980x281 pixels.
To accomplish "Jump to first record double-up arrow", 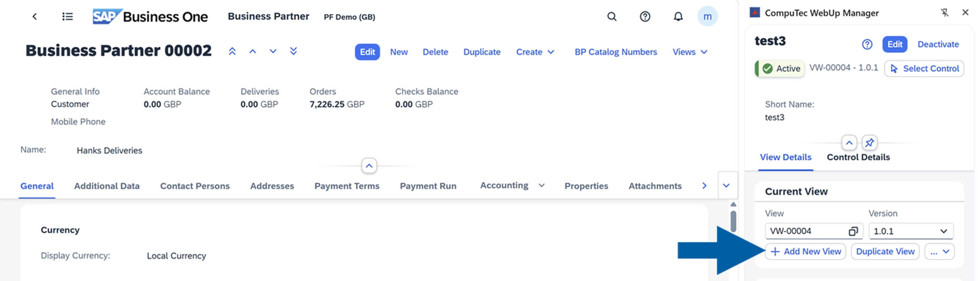I will (232, 51).
